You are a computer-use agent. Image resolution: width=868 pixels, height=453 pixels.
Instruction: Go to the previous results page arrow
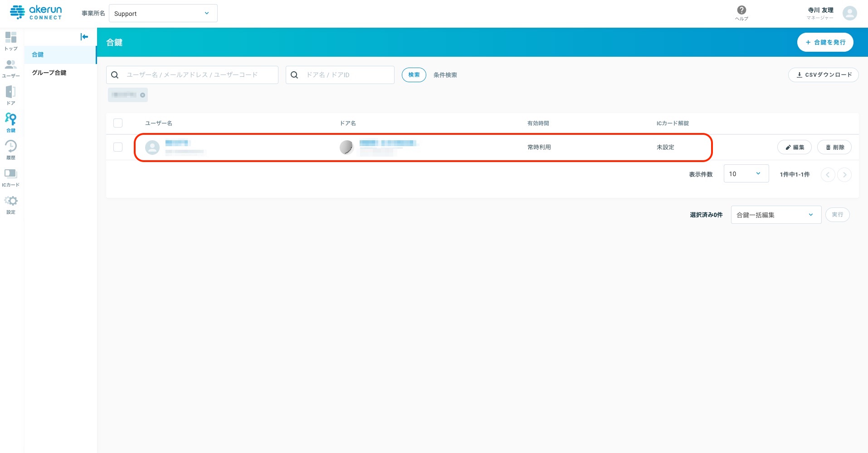[828, 175]
